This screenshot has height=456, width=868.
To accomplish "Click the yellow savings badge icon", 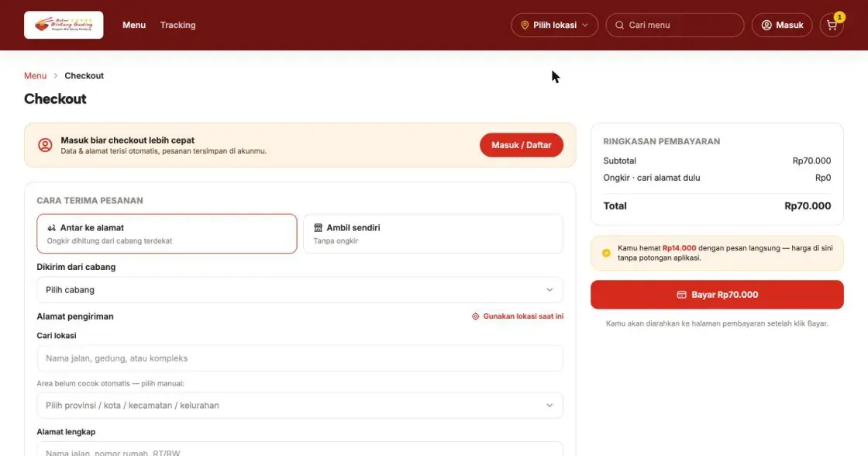I will click(606, 253).
